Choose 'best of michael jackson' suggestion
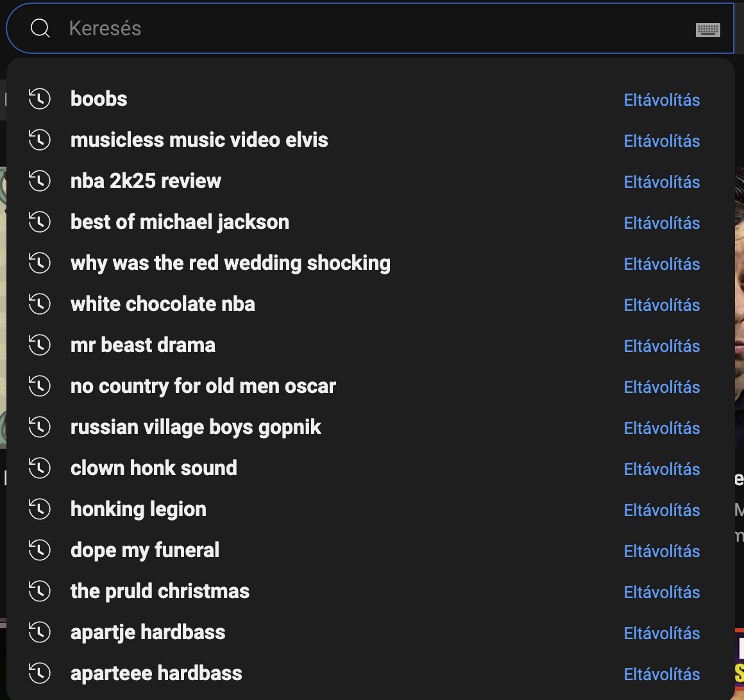The image size is (744, 700). click(x=180, y=222)
